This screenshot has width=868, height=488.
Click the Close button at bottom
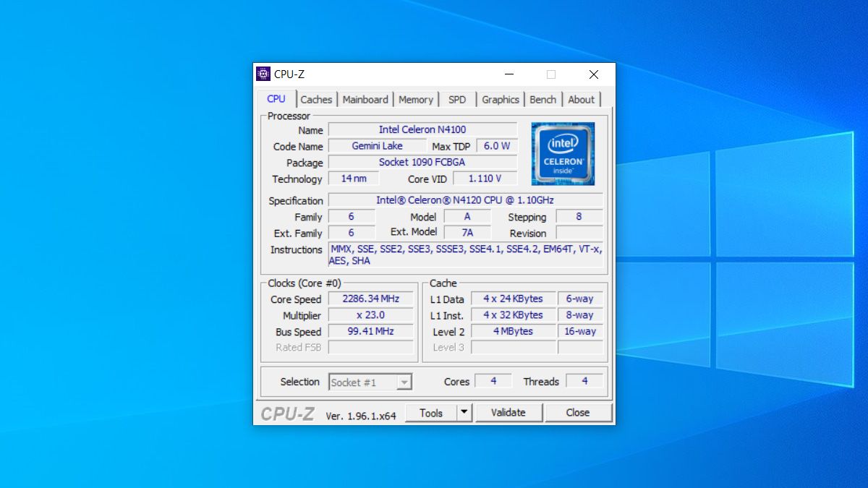(578, 413)
